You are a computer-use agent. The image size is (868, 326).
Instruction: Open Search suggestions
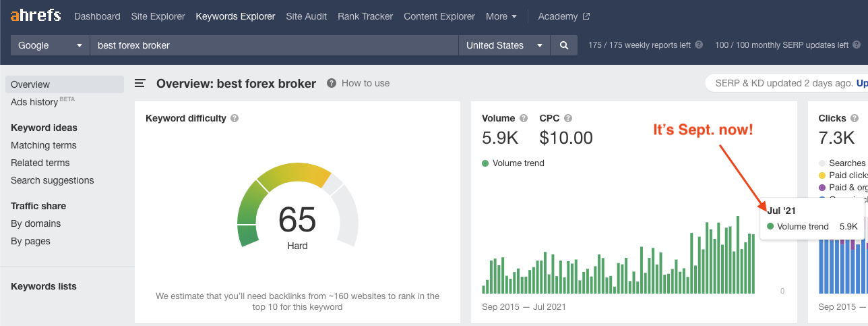coord(53,180)
